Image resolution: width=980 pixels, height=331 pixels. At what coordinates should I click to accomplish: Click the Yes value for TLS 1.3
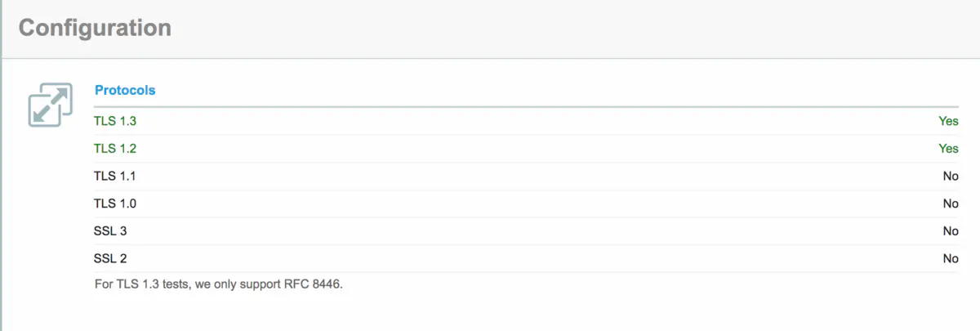[948, 121]
